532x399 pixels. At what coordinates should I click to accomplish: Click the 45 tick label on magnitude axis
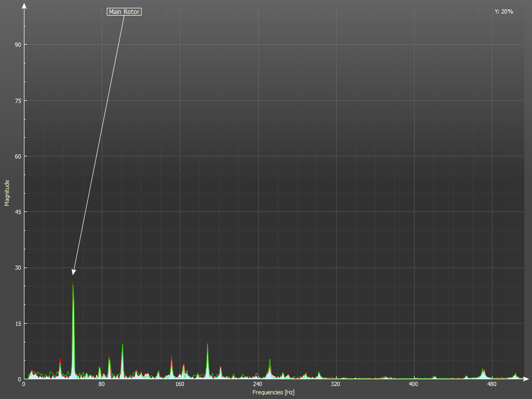tap(18, 212)
